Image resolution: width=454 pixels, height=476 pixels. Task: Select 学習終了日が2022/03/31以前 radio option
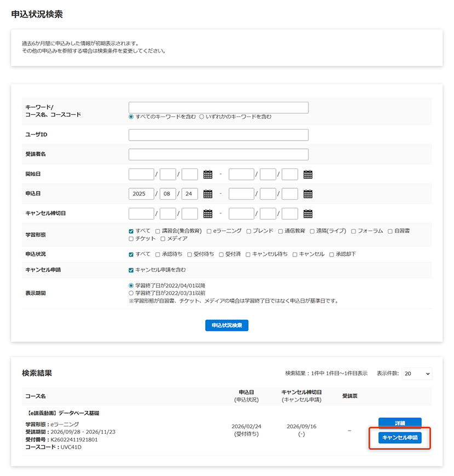131,293
